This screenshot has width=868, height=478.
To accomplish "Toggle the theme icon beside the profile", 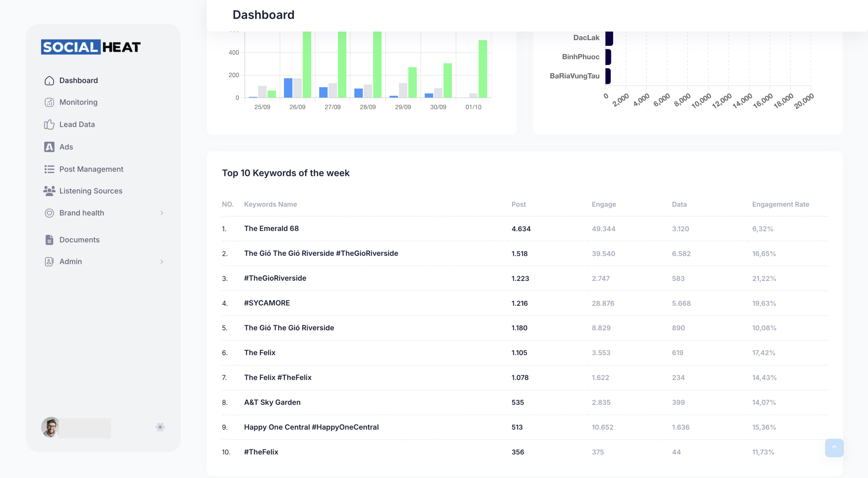I will click(160, 427).
